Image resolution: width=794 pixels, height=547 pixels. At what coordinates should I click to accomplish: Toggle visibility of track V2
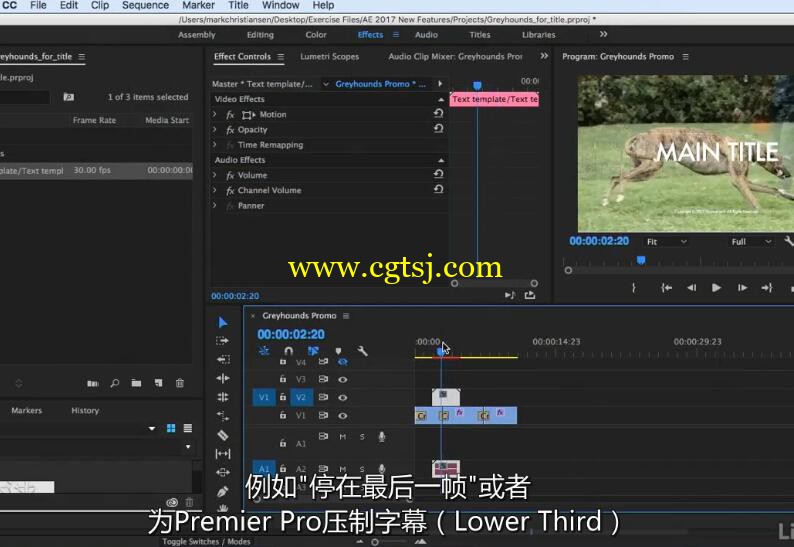tap(343, 398)
